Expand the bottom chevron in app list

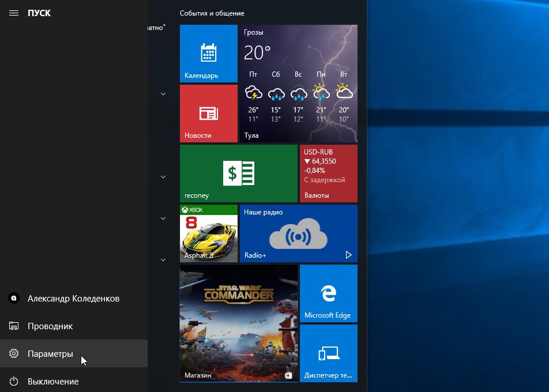[163, 259]
